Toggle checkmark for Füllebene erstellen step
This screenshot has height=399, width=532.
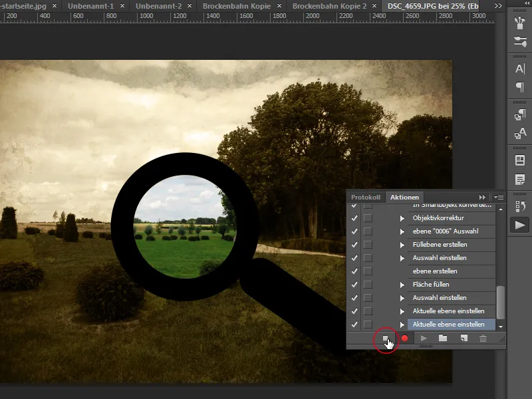(354, 244)
